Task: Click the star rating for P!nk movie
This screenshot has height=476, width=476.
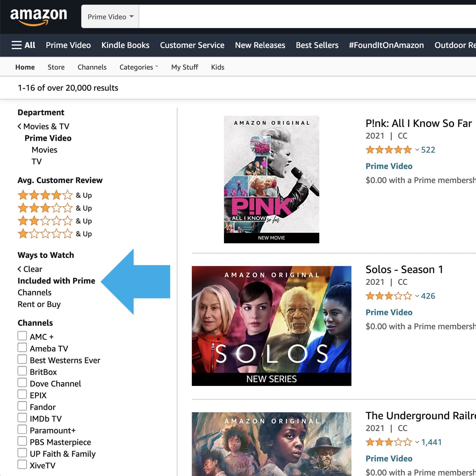Action: coord(388,150)
